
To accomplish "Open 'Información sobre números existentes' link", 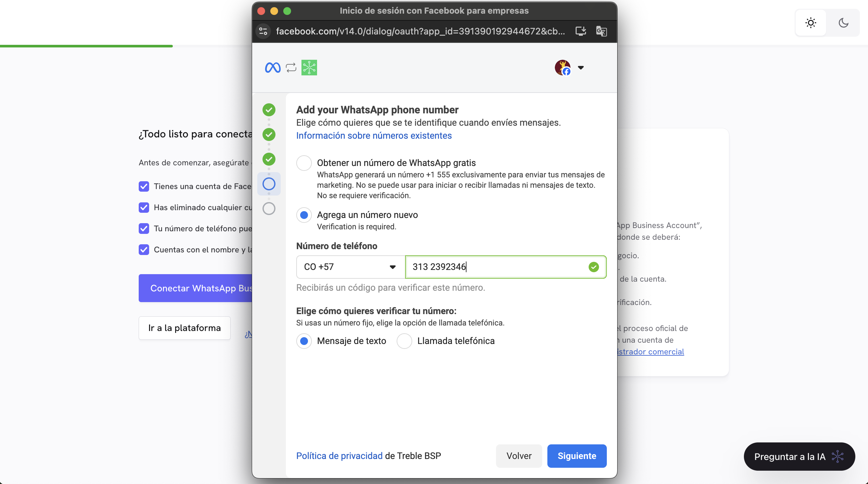I will pos(374,135).
